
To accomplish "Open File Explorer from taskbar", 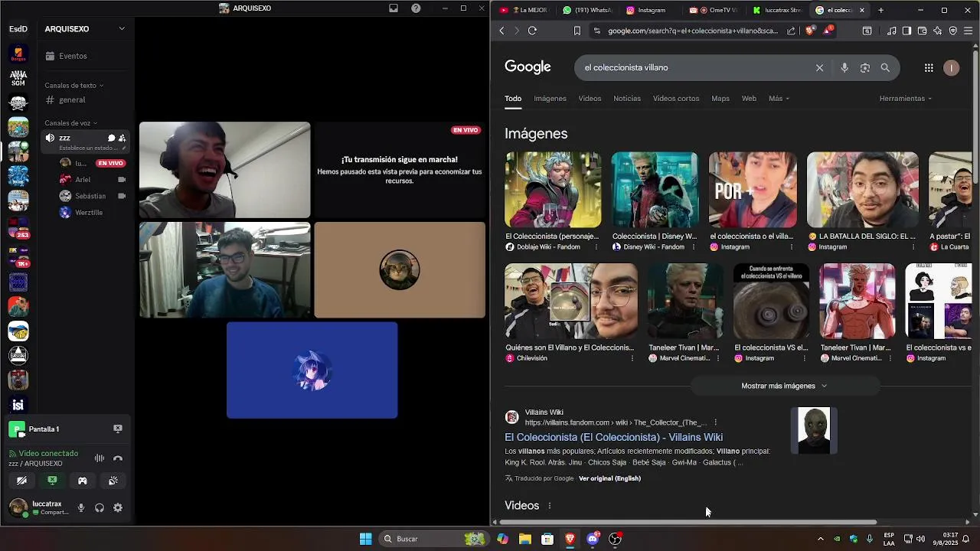I will pos(524,539).
